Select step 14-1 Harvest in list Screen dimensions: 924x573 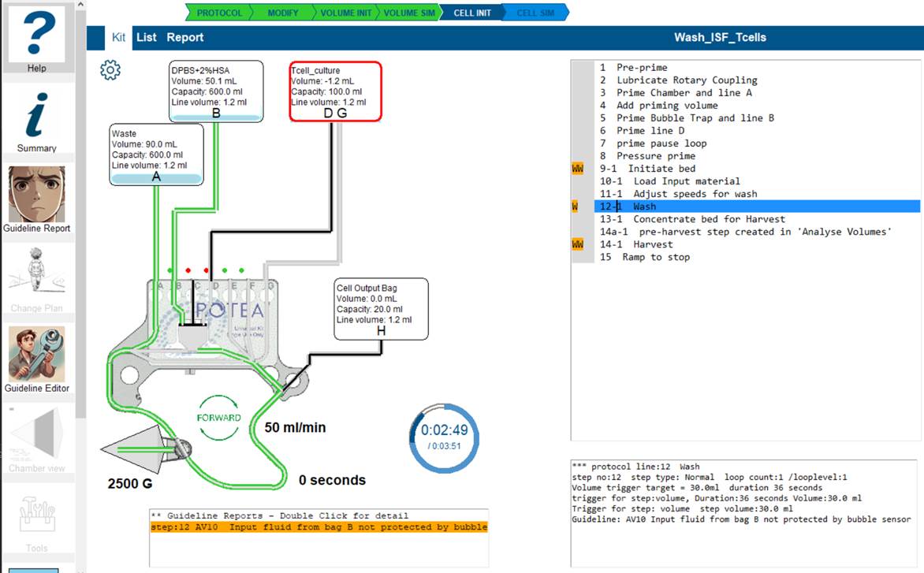pyautogui.click(x=636, y=244)
